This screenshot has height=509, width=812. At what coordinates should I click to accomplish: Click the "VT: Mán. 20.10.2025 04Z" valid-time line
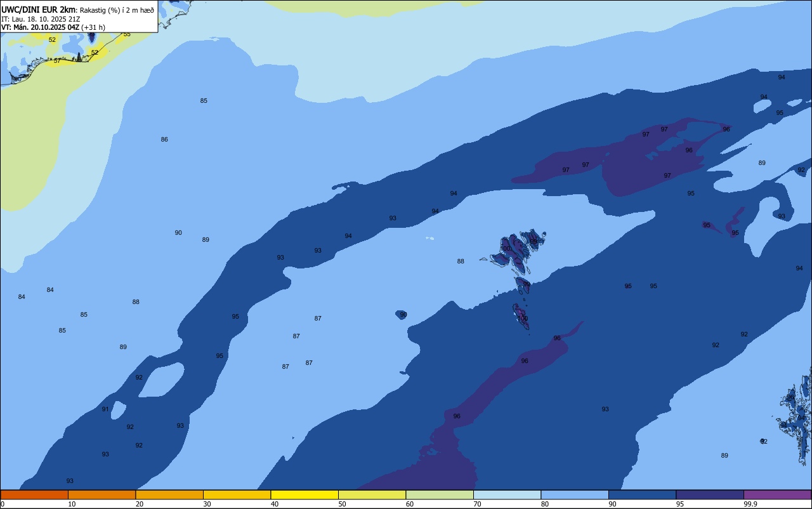pyautogui.click(x=40, y=27)
